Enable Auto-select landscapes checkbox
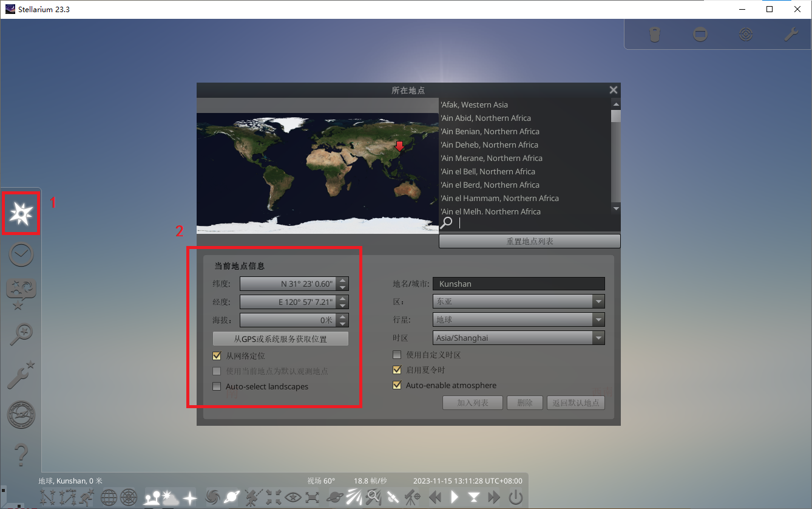 point(217,386)
